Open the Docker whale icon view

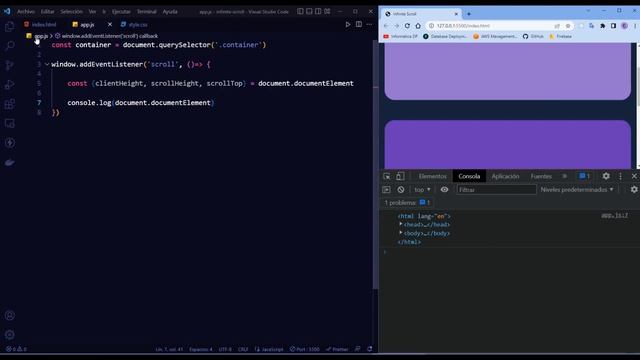9,162
